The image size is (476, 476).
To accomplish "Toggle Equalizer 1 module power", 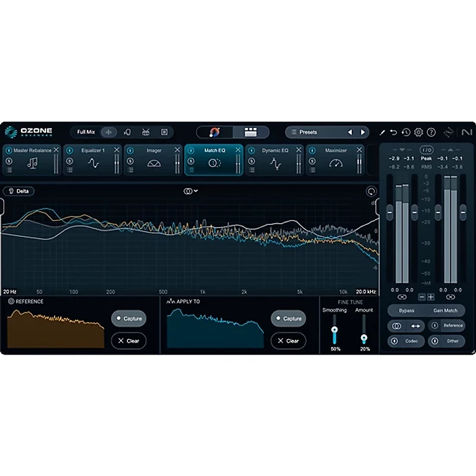I will [x=70, y=151].
